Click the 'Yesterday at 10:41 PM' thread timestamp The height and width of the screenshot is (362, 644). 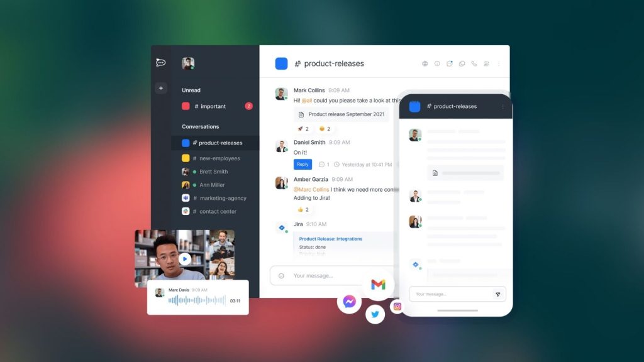(x=367, y=165)
